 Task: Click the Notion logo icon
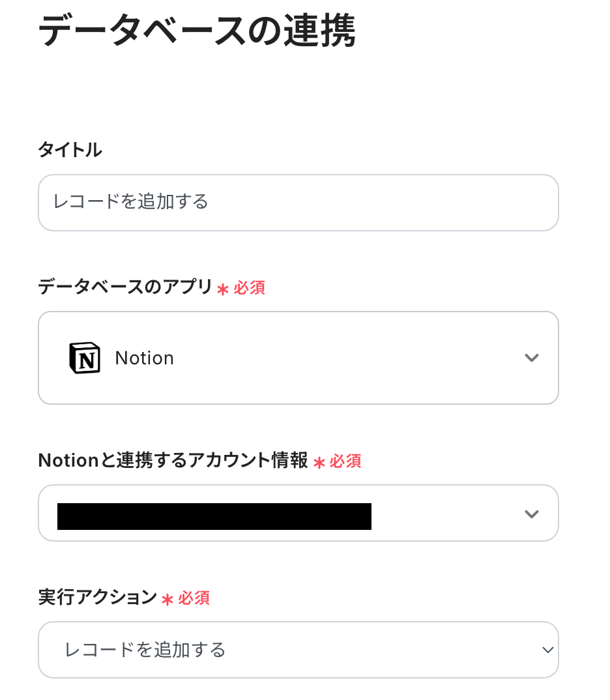coord(85,358)
